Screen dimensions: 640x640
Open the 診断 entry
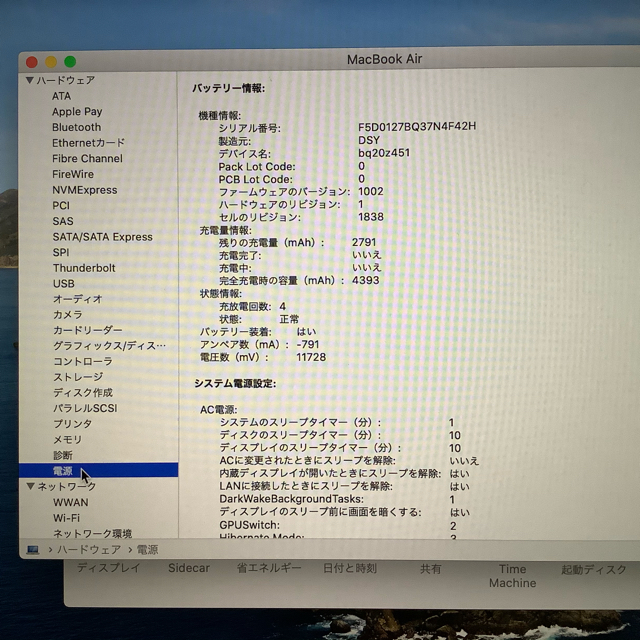click(63, 455)
